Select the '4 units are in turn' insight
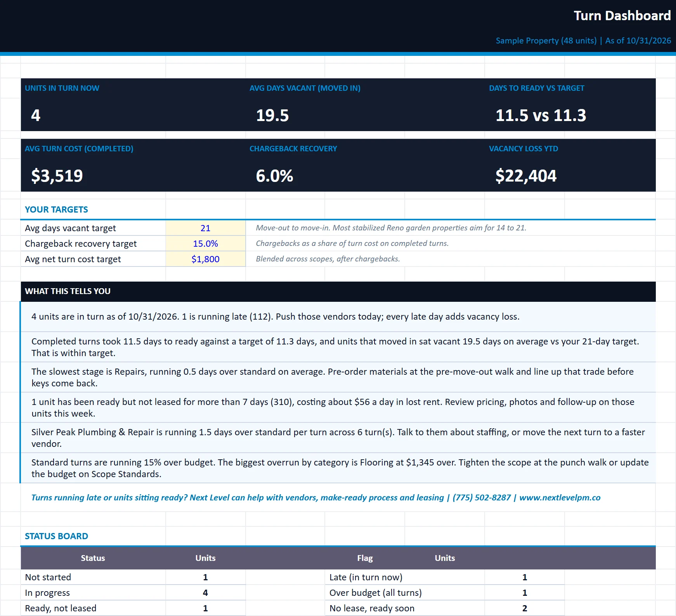 (338, 317)
